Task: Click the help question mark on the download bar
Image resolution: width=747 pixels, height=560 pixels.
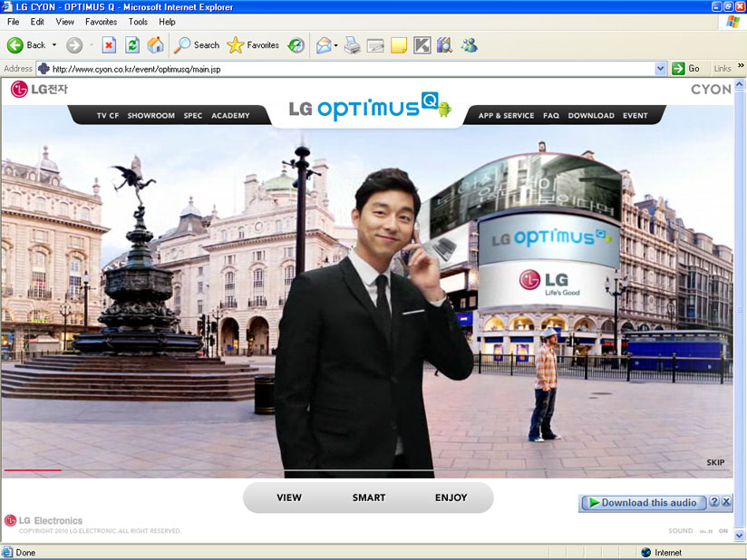Action: tap(714, 501)
